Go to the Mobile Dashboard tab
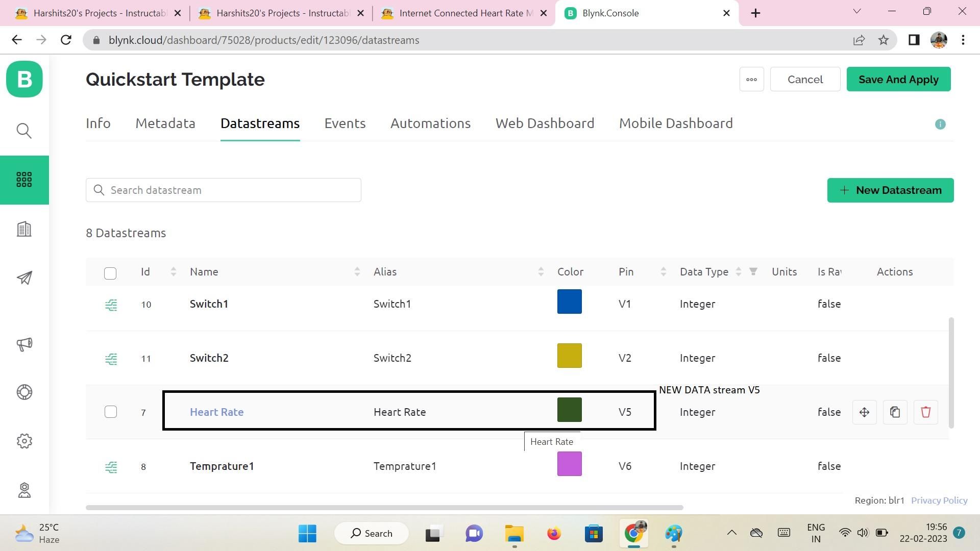This screenshot has width=980, height=551. 676,123
